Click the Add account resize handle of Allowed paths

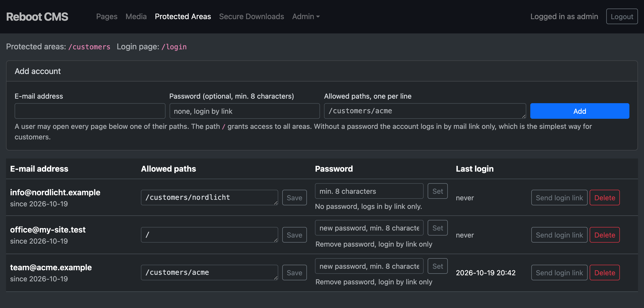coord(524,116)
